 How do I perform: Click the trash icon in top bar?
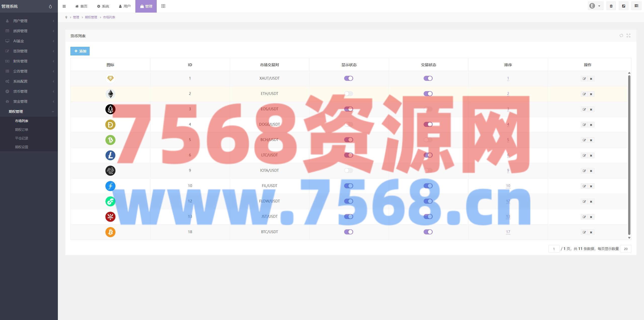[611, 6]
